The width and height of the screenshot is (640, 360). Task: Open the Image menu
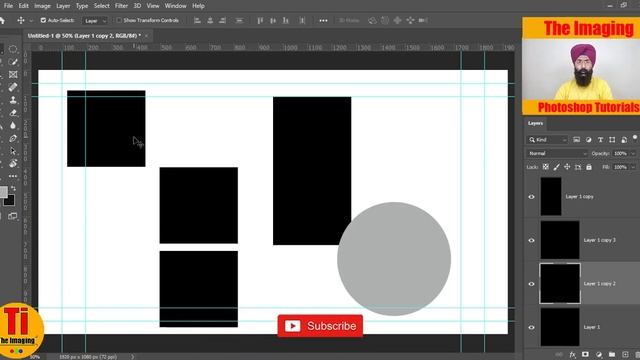(x=42, y=6)
